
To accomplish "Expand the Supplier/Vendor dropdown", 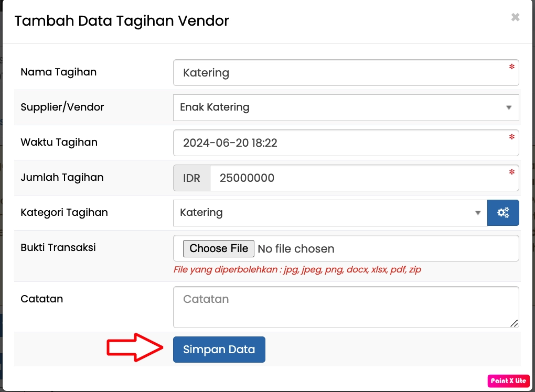I will point(346,107).
